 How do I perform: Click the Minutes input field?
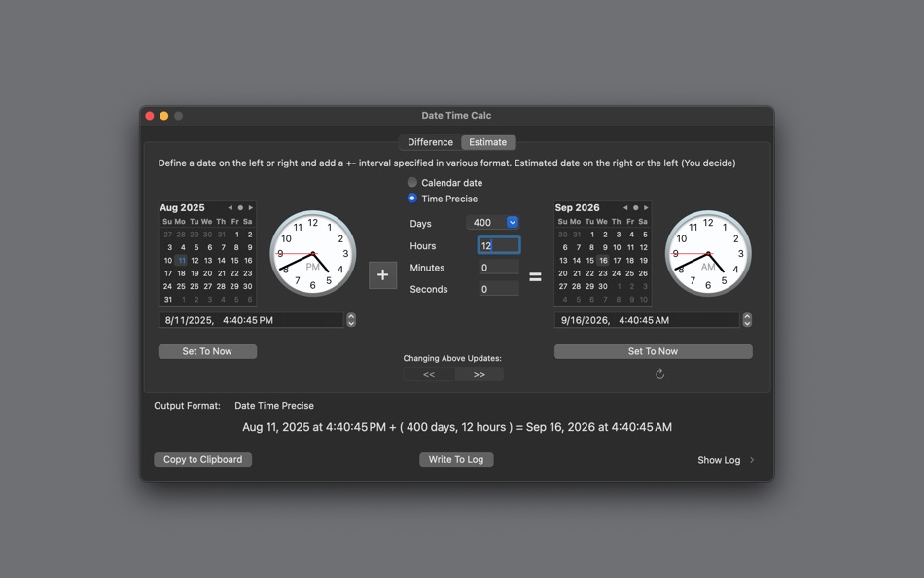click(499, 268)
